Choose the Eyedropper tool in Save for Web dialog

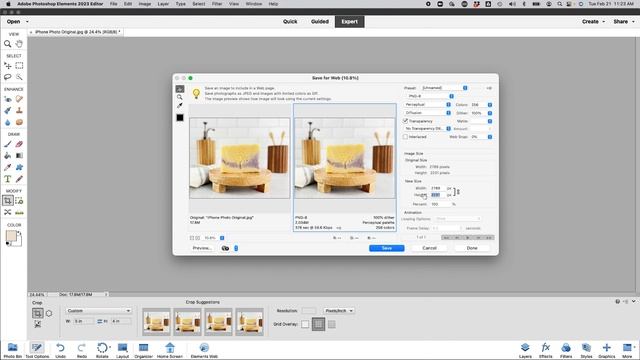coord(180,106)
